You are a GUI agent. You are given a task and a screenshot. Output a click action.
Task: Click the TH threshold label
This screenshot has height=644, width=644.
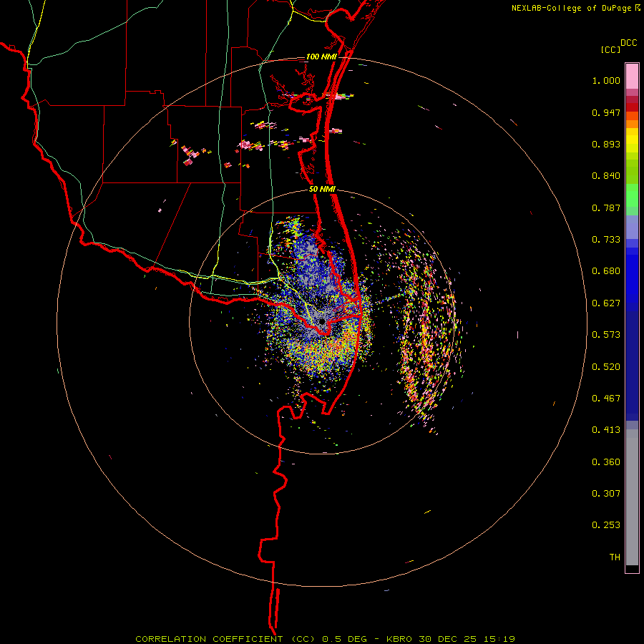pos(615,557)
